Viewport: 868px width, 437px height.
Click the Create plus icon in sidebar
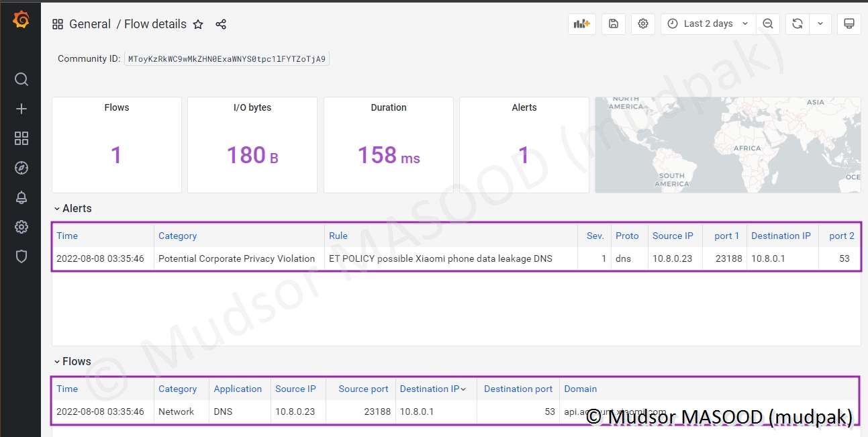point(21,109)
